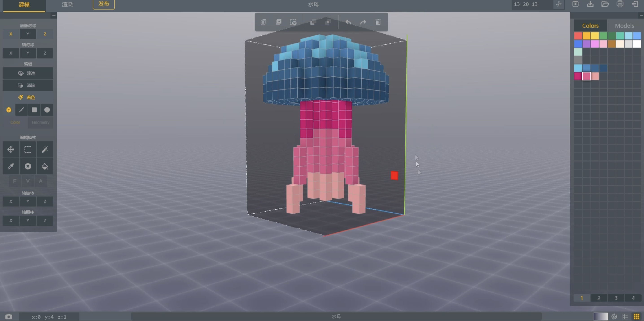Go to palette page 3
The height and width of the screenshot is (321, 644).
(x=616, y=298)
